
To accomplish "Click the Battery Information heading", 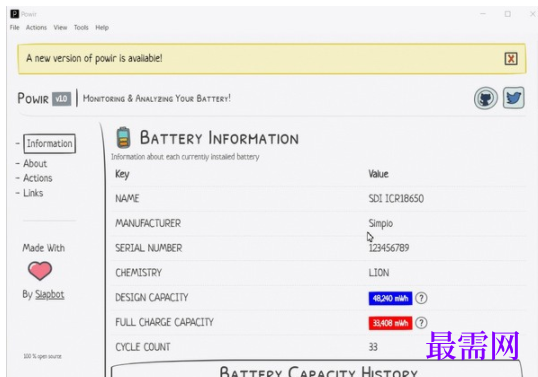I will pos(219,138).
